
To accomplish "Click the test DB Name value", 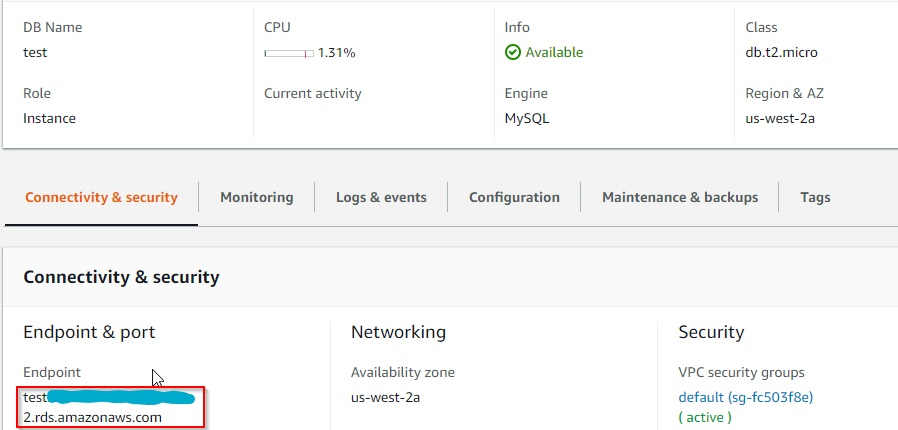I will 35,52.
